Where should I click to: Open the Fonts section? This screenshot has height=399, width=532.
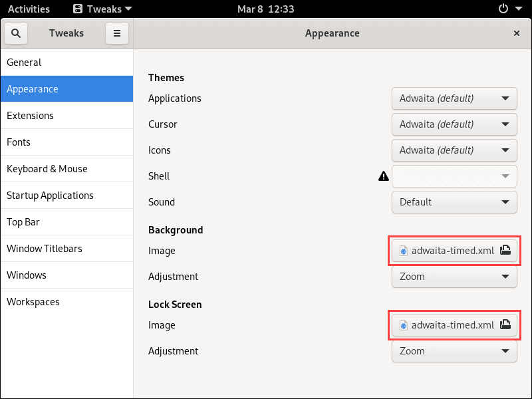67,142
